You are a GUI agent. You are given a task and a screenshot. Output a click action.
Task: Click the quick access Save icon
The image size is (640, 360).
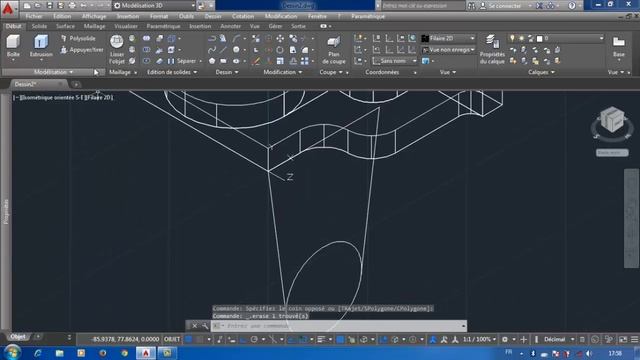point(49,6)
